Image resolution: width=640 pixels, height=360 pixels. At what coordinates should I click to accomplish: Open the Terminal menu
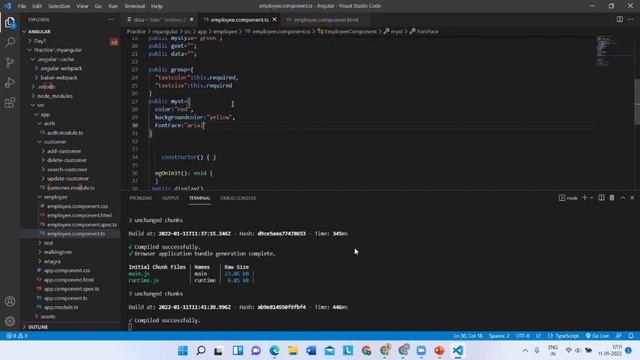[x=135, y=6]
